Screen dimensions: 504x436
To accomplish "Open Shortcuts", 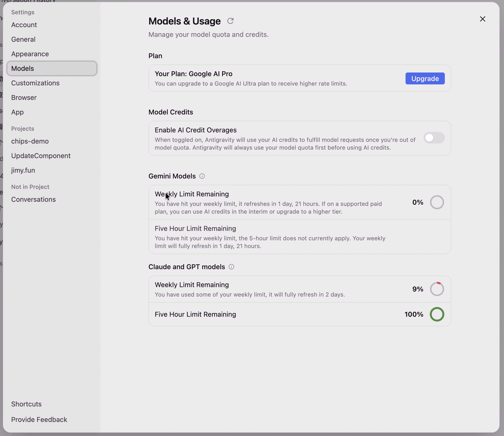I will 26,404.
